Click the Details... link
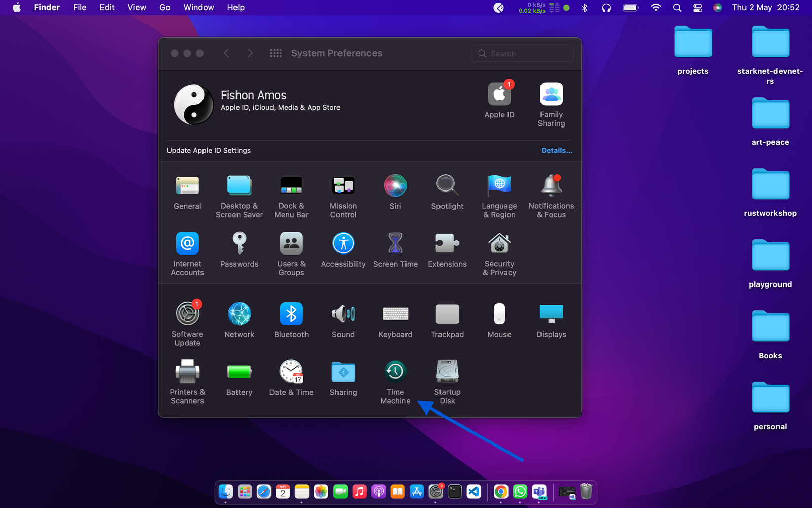 (556, 151)
